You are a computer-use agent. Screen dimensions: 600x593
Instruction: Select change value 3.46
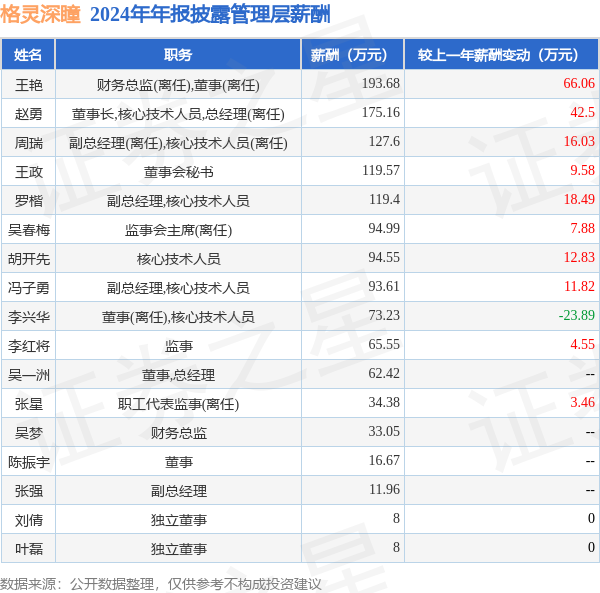click(582, 403)
